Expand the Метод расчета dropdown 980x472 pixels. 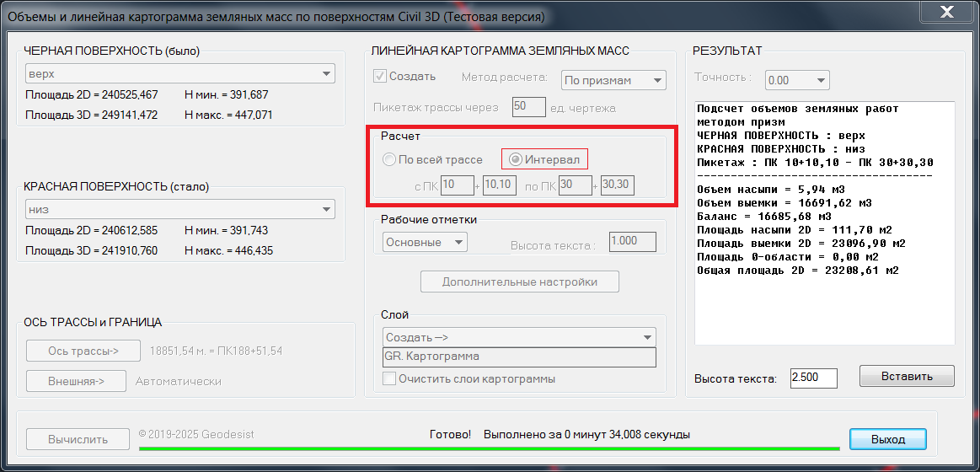click(x=613, y=80)
